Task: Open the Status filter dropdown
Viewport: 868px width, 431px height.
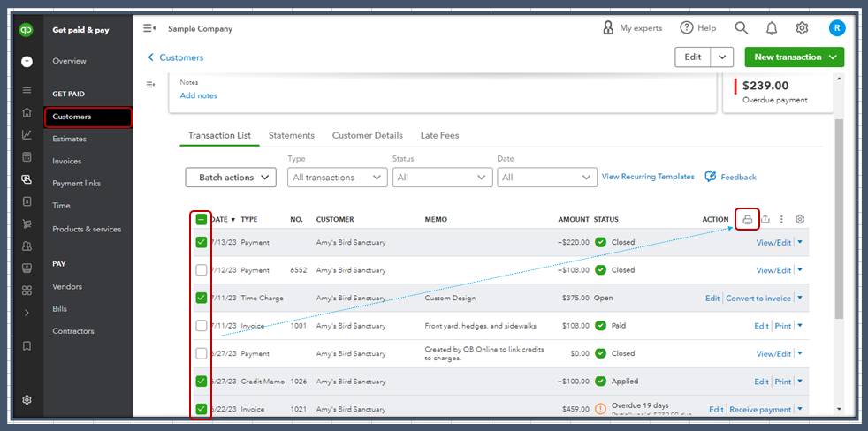Action: [x=442, y=178]
